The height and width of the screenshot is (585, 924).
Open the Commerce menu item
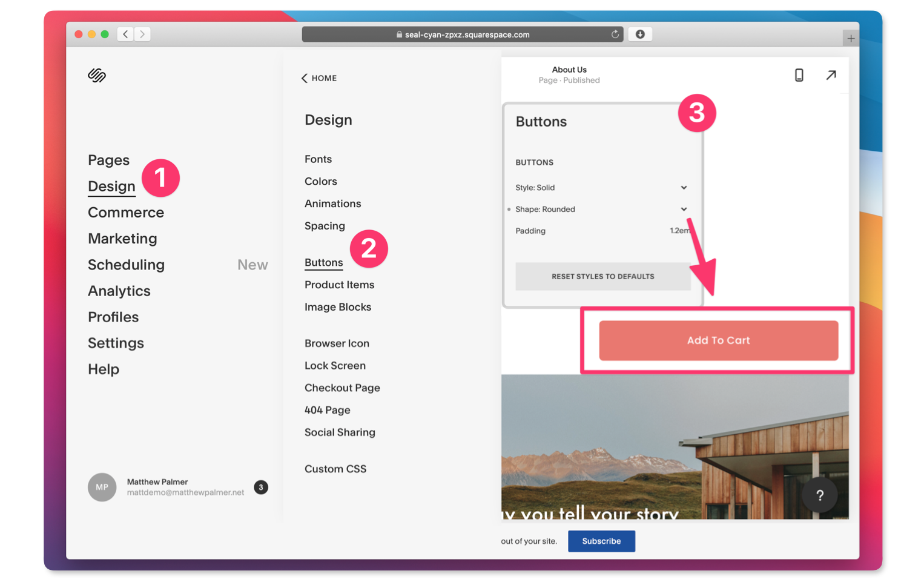tap(126, 213)
